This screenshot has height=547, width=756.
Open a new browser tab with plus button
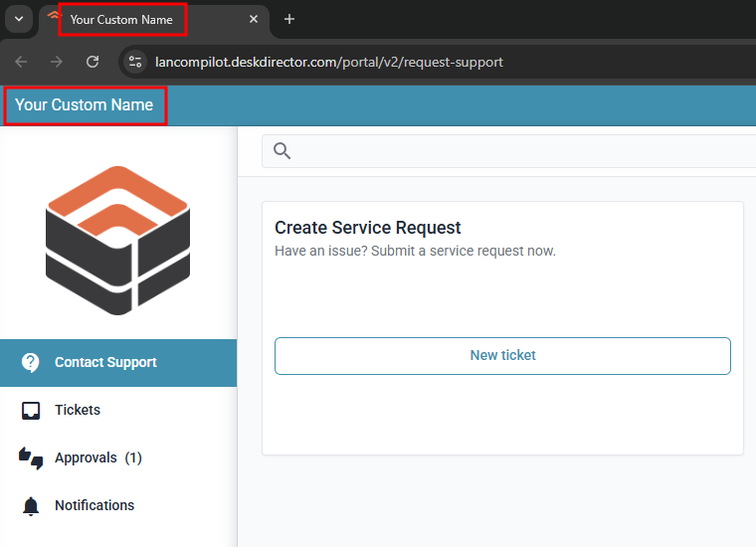coord(289,19)
